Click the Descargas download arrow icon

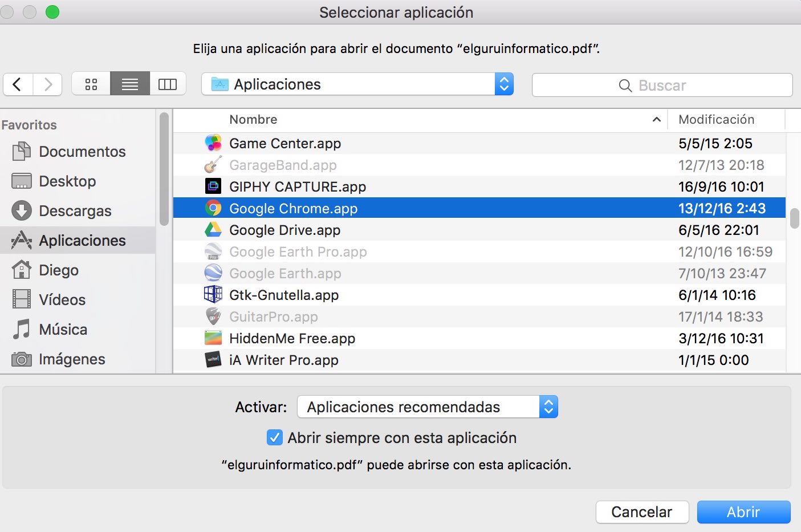coord(22,210)
